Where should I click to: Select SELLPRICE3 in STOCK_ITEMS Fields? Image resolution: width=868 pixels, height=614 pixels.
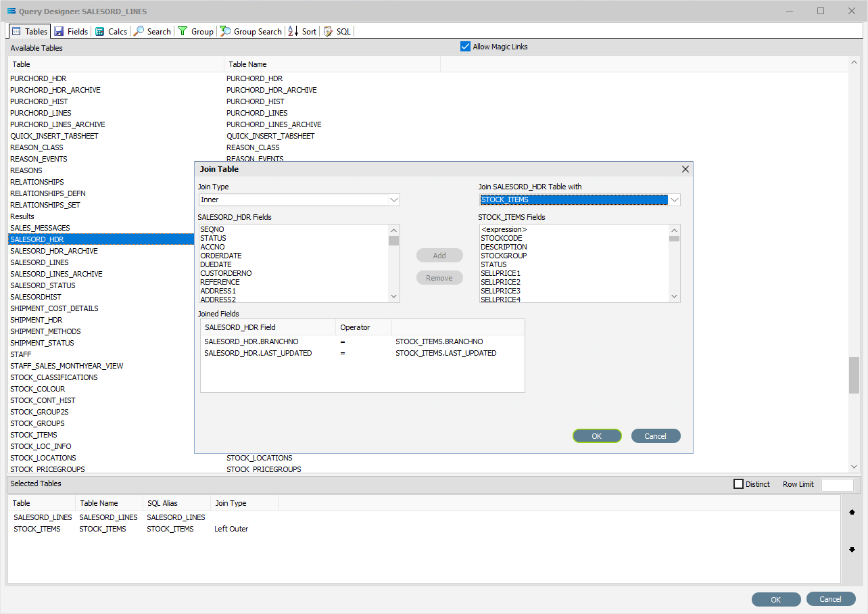point(574,291)
